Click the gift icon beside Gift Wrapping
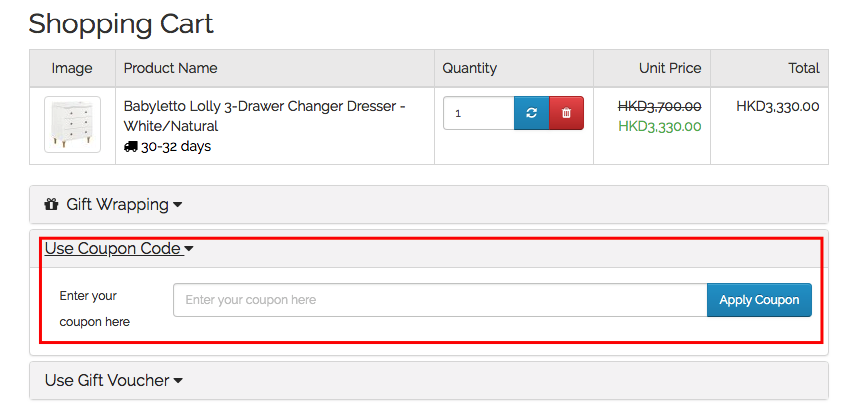Image resolution: width=858 pixels, height=403 pixels. 52,205
